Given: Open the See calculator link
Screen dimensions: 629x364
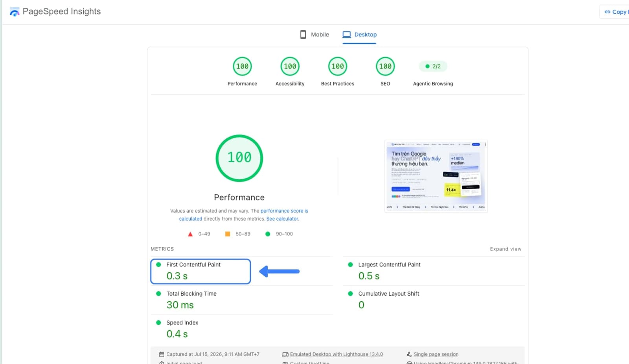Looking at the screenshot, I should tap(282, 219).
